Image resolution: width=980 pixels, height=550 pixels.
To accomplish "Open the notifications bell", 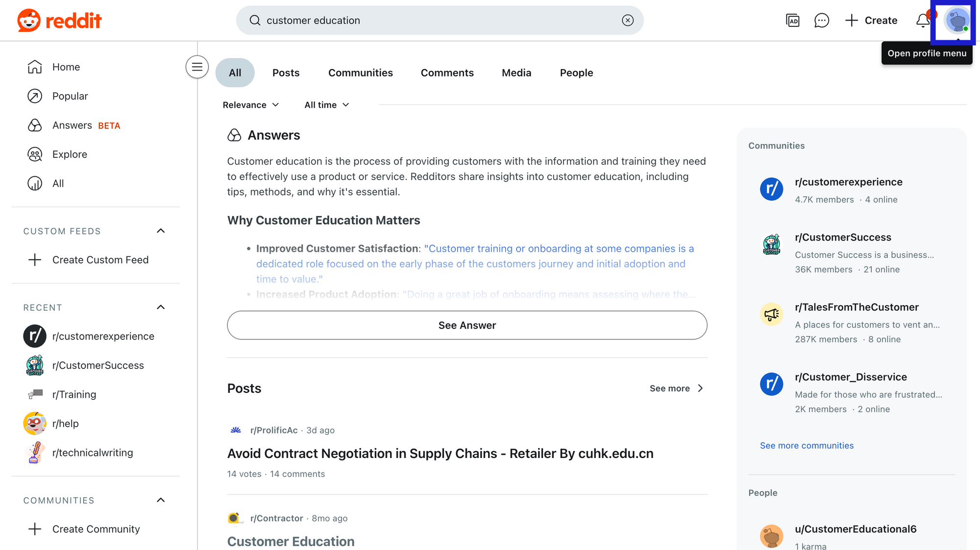I will coord(923,21).
